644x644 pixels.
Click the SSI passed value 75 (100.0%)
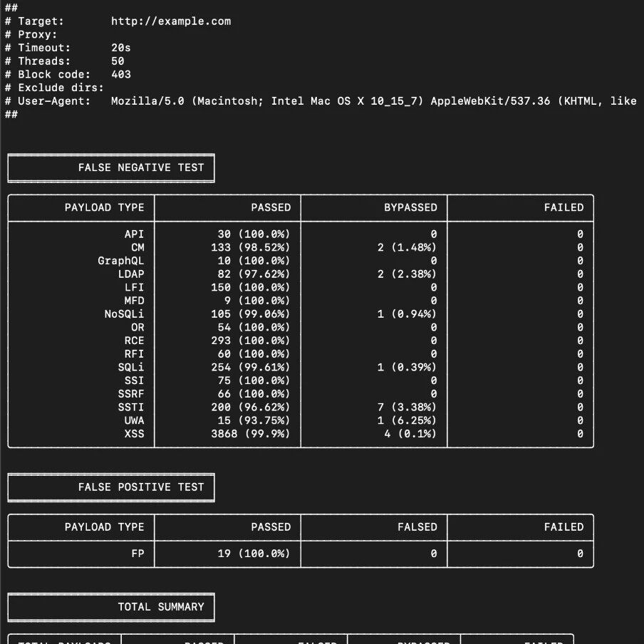[x=254, y=380]
